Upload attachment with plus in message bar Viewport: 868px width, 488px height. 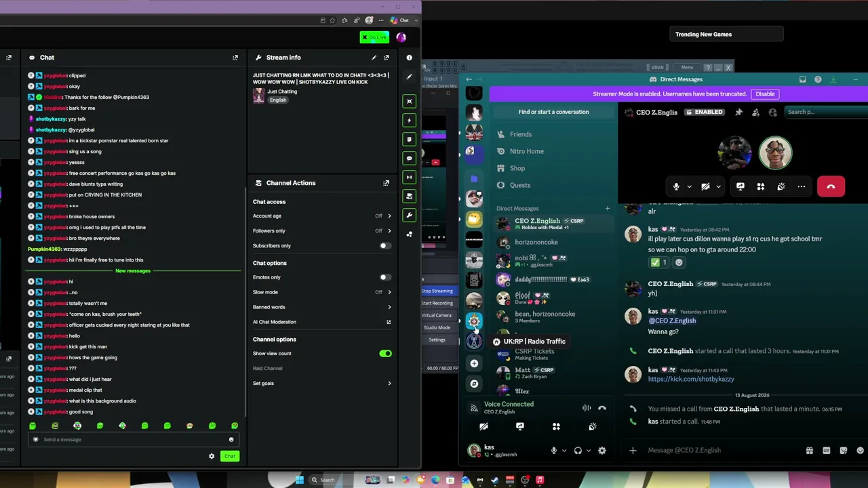tap(633, 450)
